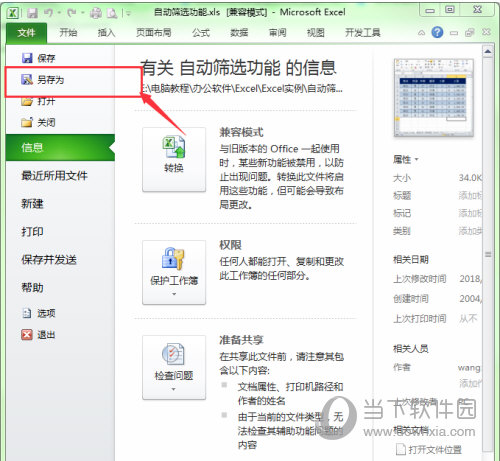Choose 打开 in the file menu

coord(38,101)
